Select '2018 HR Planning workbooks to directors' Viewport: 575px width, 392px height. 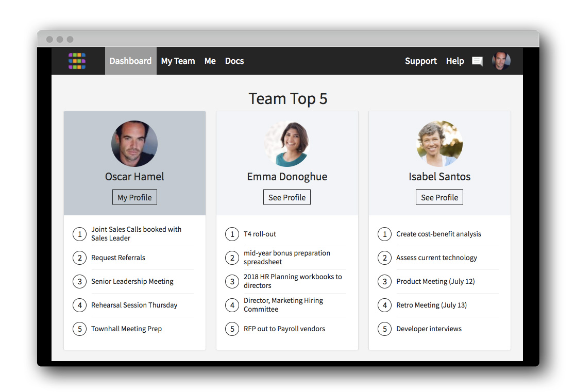click(x=293, y=281)
